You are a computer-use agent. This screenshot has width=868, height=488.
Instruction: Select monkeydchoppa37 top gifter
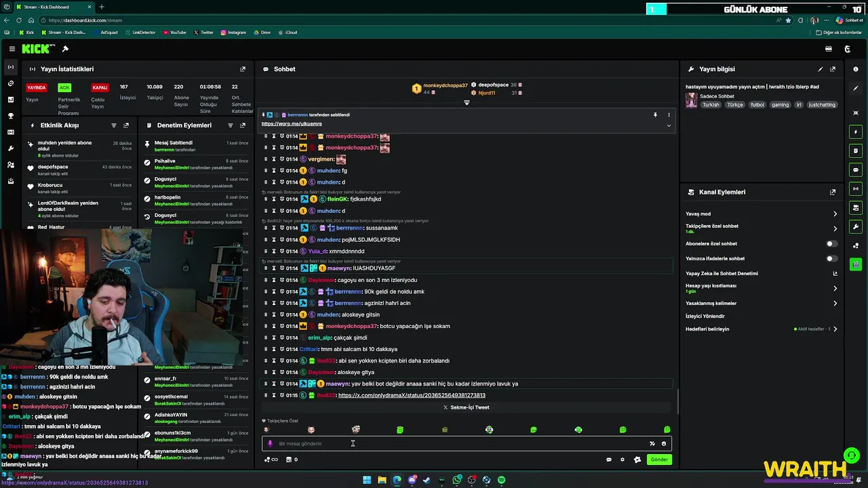(x=440, y=89)
